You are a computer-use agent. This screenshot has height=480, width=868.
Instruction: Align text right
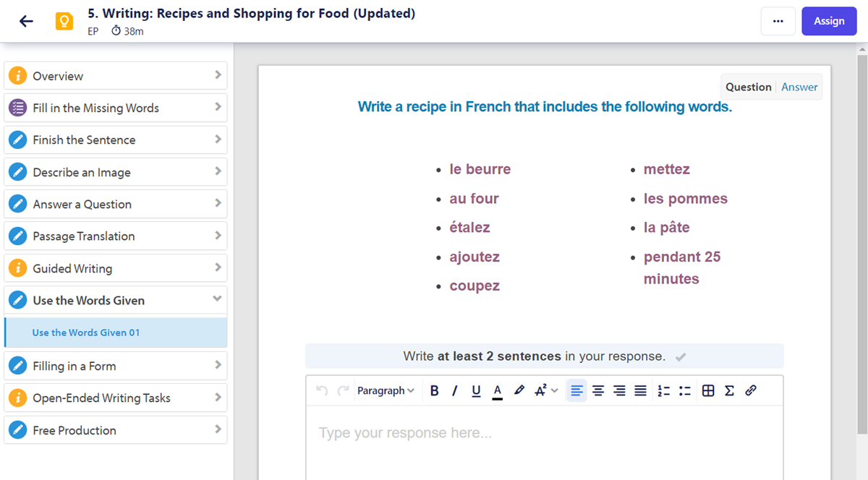point(619,390)
